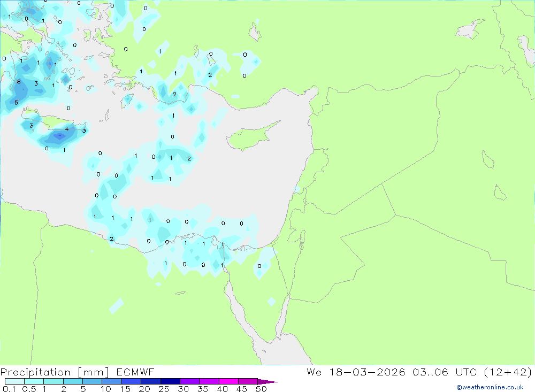Viewport: 535px width, 392px height.
Task: Click the 'Precipitation [mm]' title text
Action: pyautogui.click(x=55, y=372)
